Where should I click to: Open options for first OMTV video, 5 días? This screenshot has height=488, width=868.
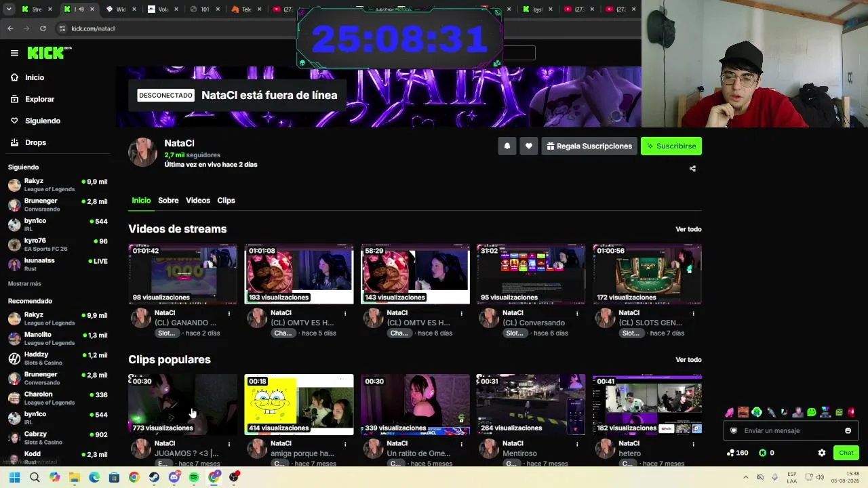click(345, 313)
